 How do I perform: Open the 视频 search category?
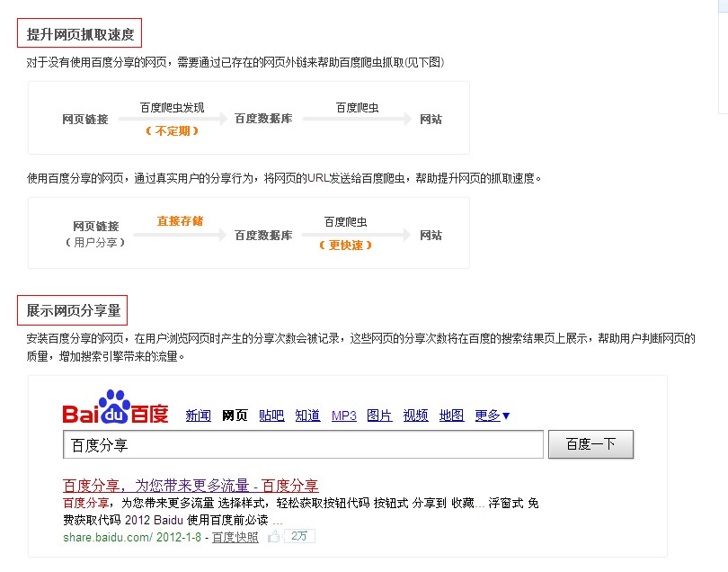click(415, 416)
